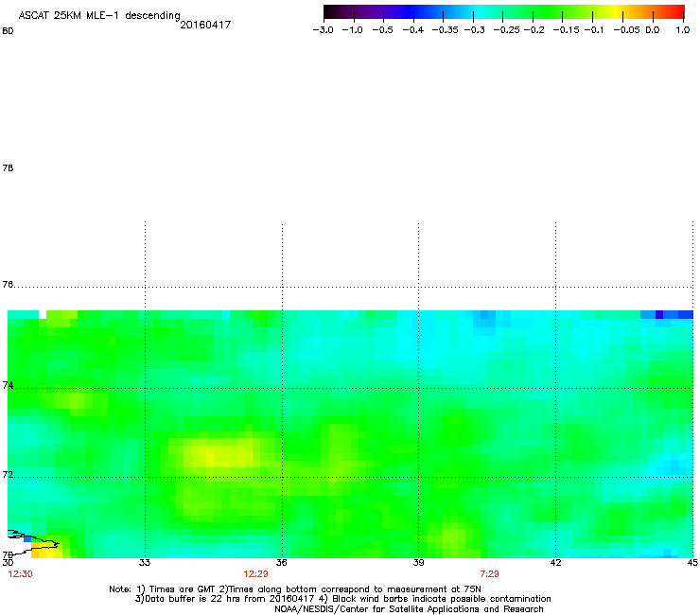Select the 36 longitude axis label
This screenshot has height=615, width=700.
point(281,563)
